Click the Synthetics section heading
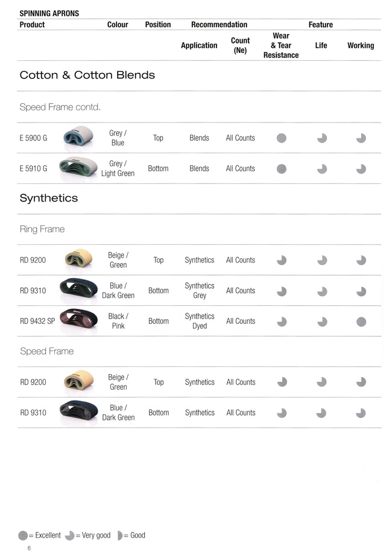The image size is (392, 558). point(49,198)
